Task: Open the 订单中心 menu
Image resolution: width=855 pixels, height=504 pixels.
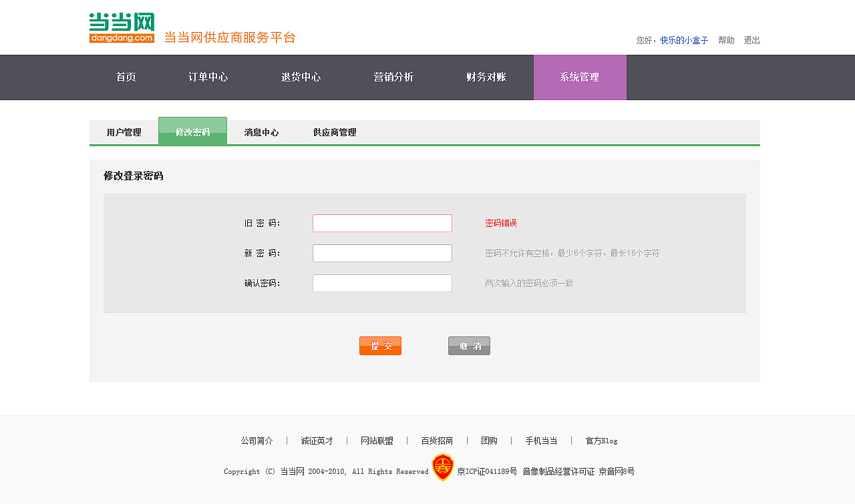Action: click(208, 77)
